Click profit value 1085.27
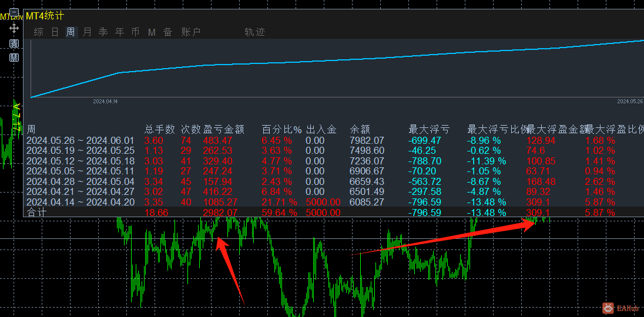The image size is (644, 317). click(220, 202)
